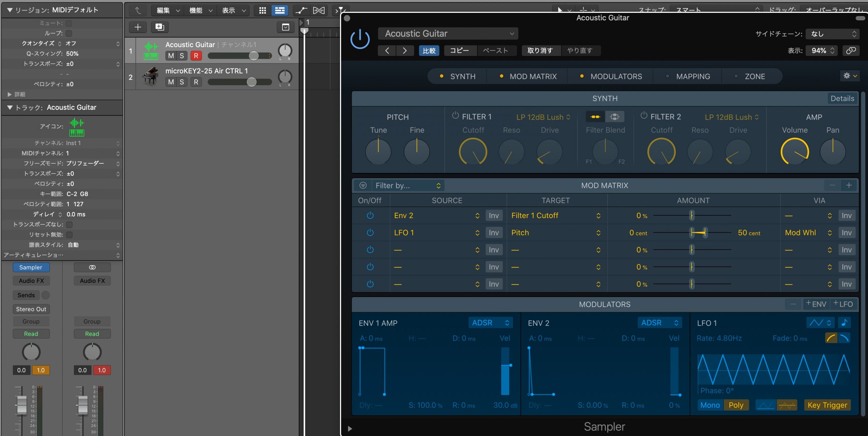Open the Filter by... dropdown
868x436 pixels.
click(x=408, y=185)
